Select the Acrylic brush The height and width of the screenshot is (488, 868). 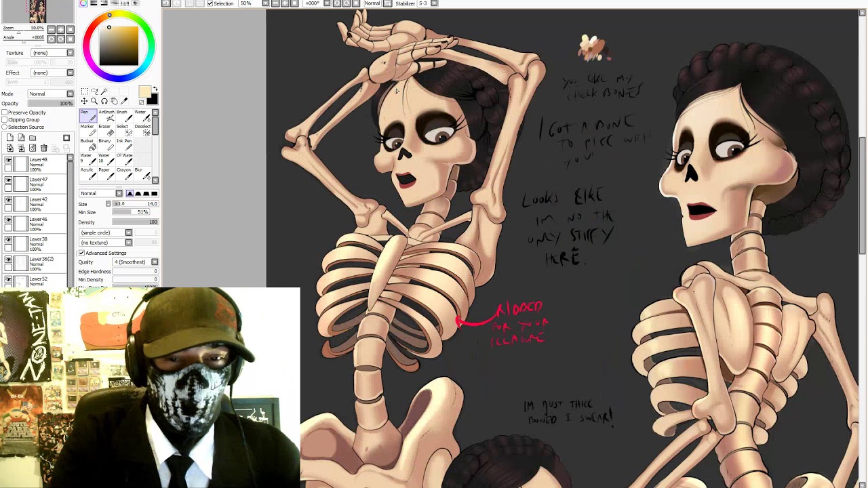pyautogui.click(x=88, y=174)
